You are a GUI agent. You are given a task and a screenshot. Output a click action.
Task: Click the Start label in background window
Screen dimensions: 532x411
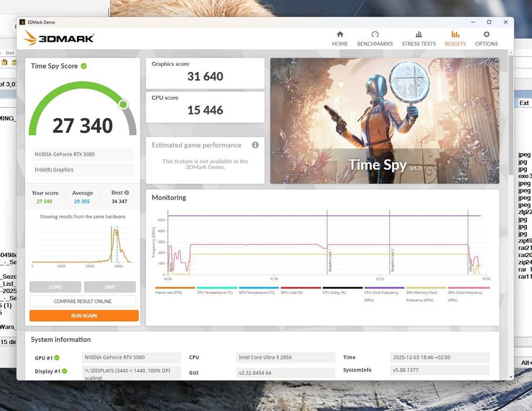(10, 53)
